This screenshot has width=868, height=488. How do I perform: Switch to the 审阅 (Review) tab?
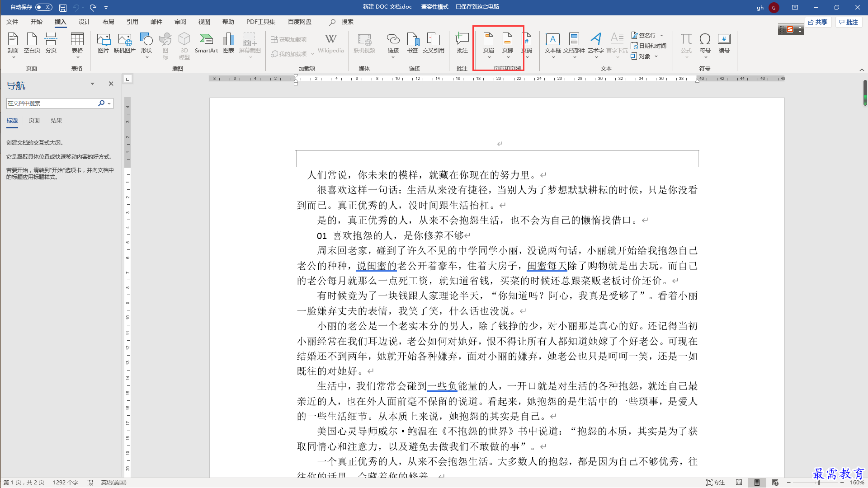(180, 22)
